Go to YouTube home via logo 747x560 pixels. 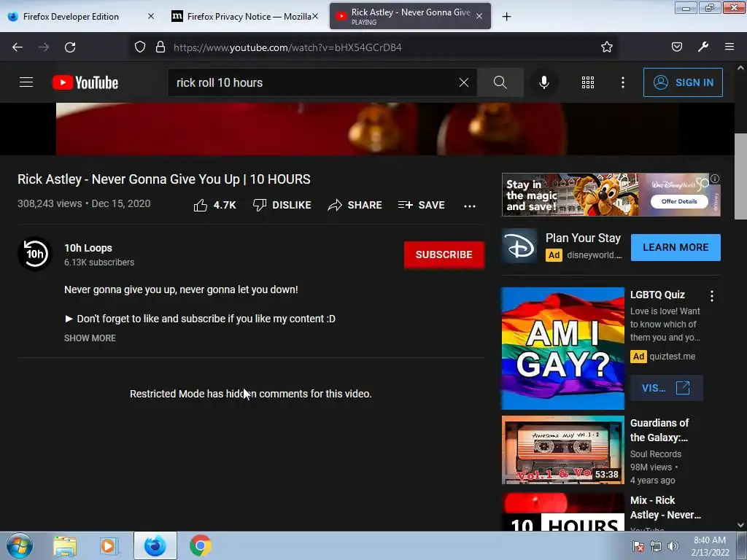85,82
